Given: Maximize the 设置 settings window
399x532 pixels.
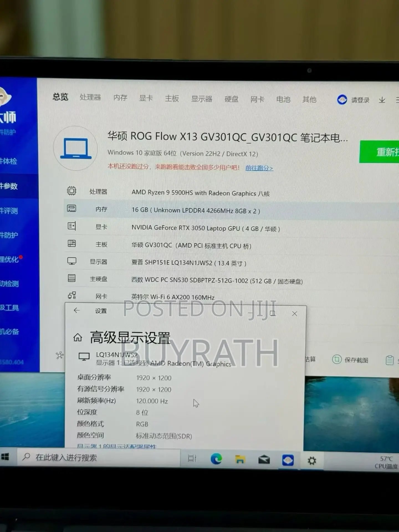Looking at the screenshot, I should pos(272,313).
